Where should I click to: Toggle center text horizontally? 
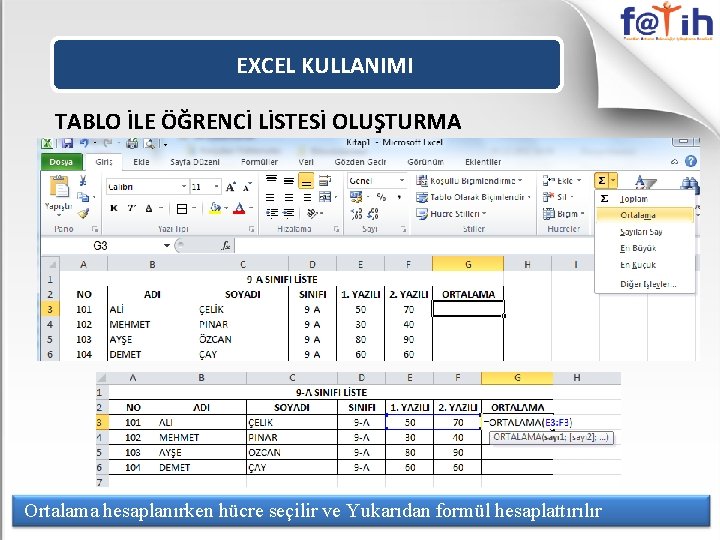tap(289, 197)
